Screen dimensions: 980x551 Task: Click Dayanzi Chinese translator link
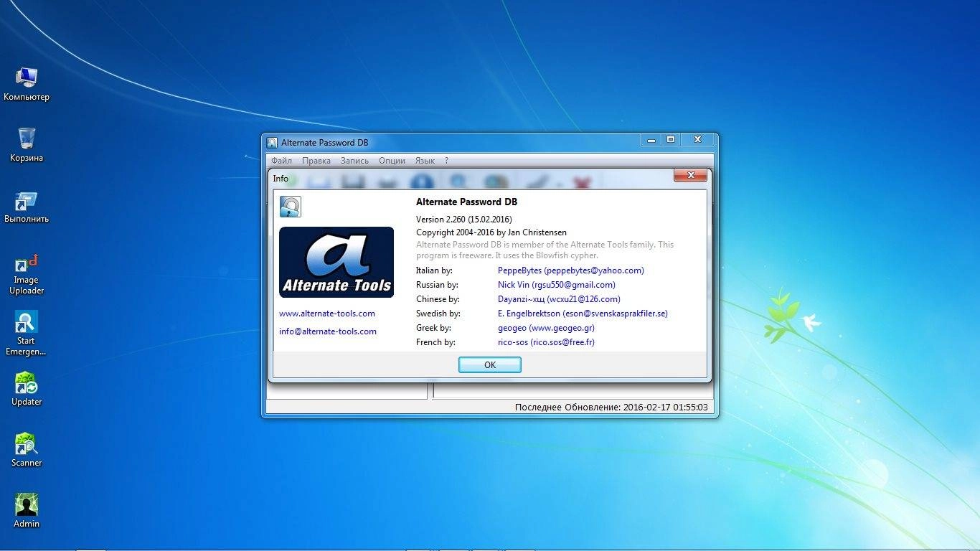559,299
